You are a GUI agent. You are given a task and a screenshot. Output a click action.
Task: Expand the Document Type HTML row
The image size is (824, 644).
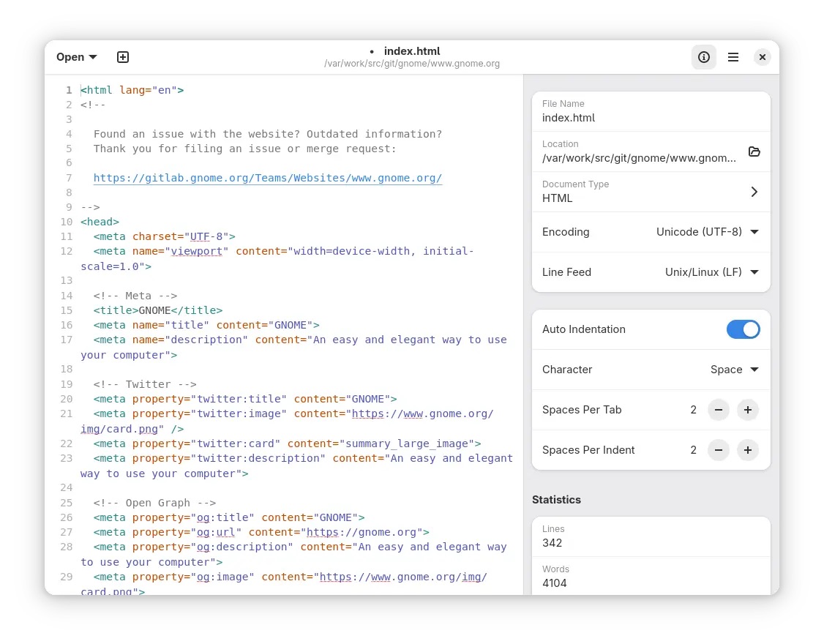coord(754,192)
